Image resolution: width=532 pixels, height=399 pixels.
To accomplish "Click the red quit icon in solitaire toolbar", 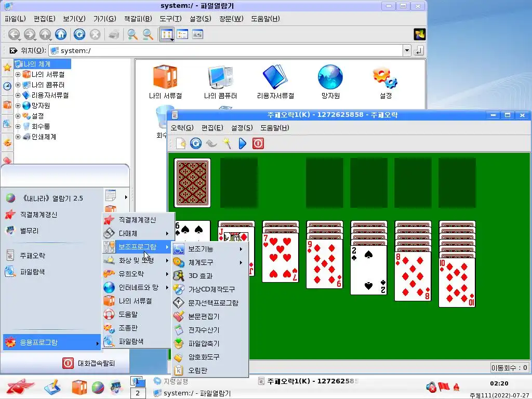I will point(258,143).
